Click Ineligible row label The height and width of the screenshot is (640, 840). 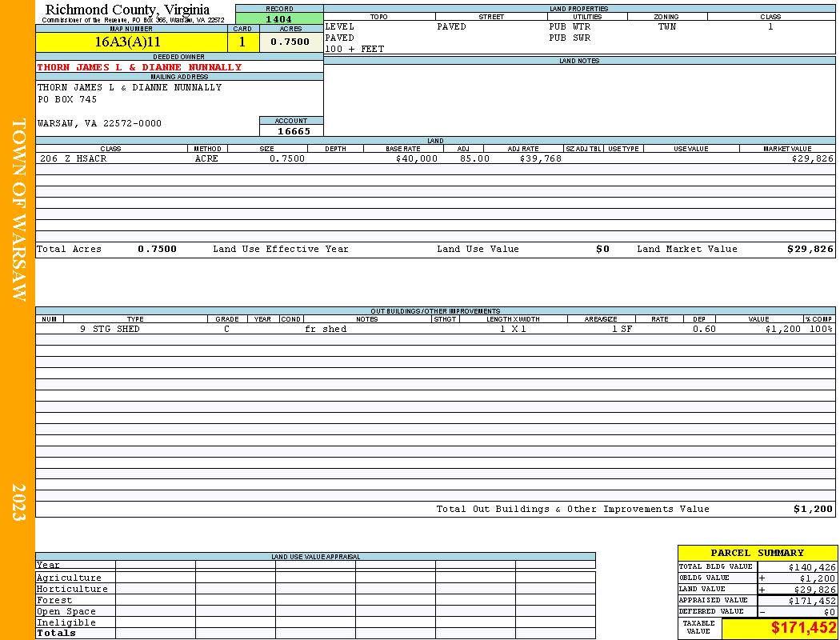click(66, 623)
